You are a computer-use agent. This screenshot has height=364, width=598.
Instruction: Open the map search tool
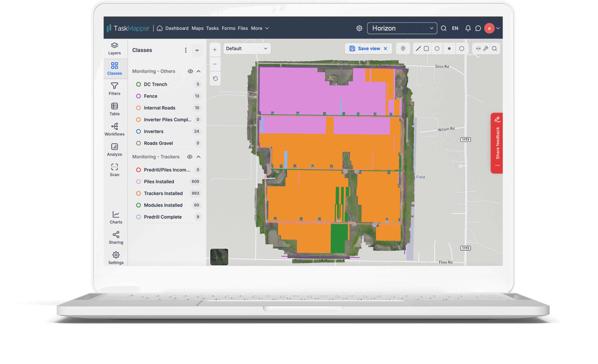pyautogui.click(x=494, y=48)
